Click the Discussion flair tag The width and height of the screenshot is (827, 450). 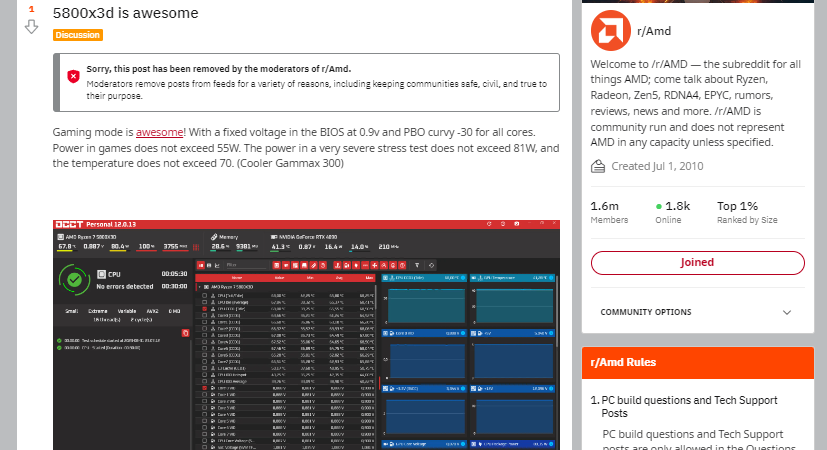pos(78,35)
